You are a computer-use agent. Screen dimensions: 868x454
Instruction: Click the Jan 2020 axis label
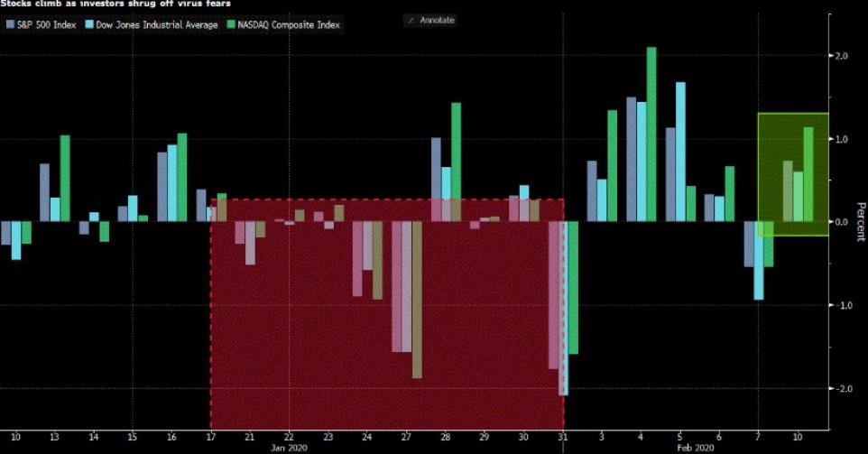tap(289, 447)
